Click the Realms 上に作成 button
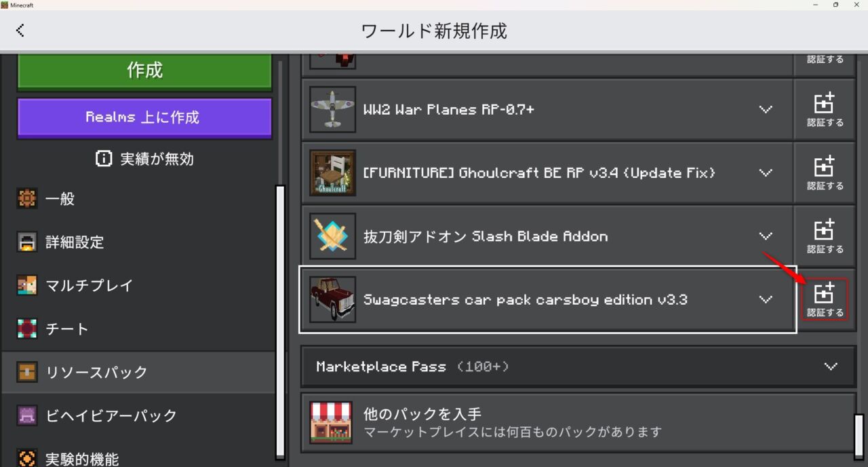The height and width of the screenshot is (467, 868). click(144, 118)
